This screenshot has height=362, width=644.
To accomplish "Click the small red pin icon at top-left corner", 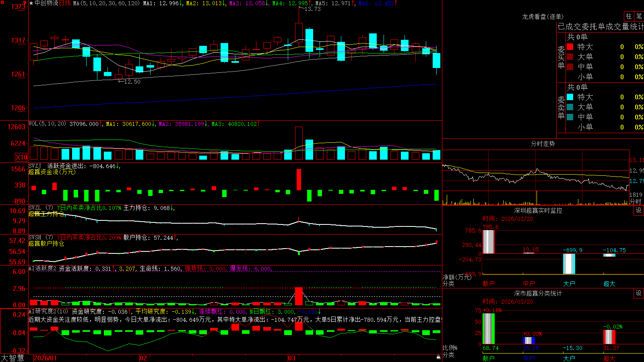I will coord(2,2).
